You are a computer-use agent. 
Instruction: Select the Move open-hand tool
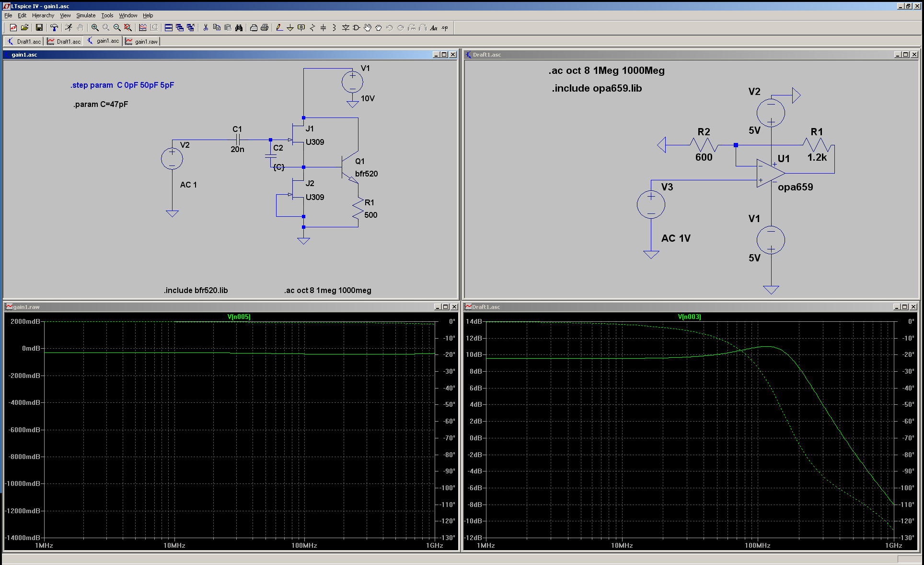[x=368, y=28]
